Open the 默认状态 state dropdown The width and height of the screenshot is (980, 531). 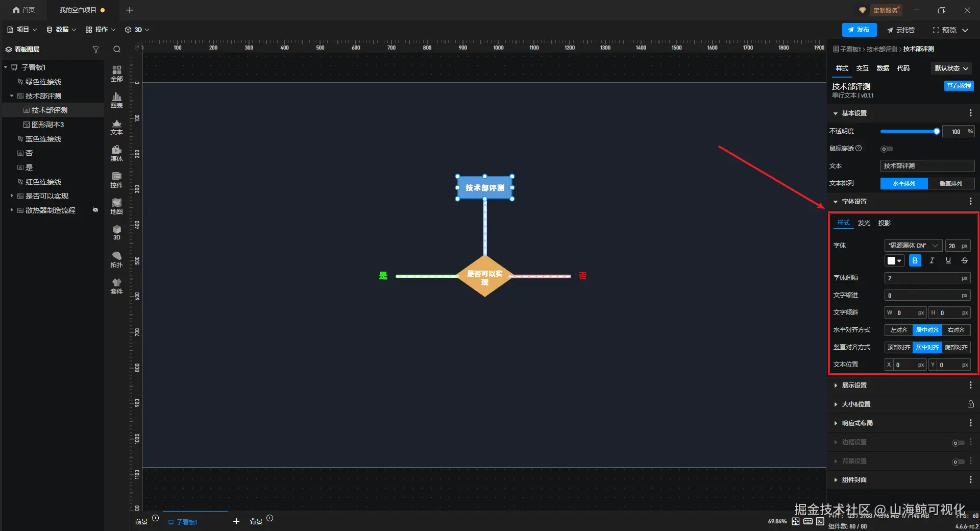(x=951, y=68)
